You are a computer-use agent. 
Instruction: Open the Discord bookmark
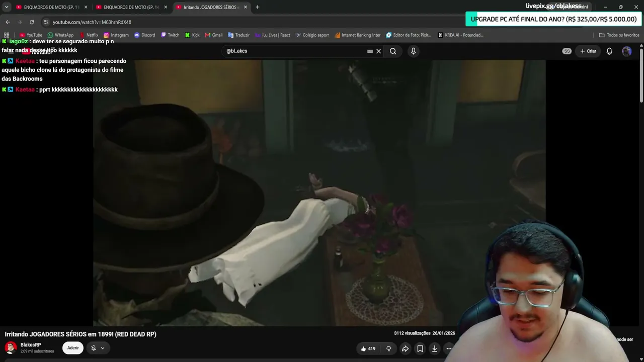point(144,35)
